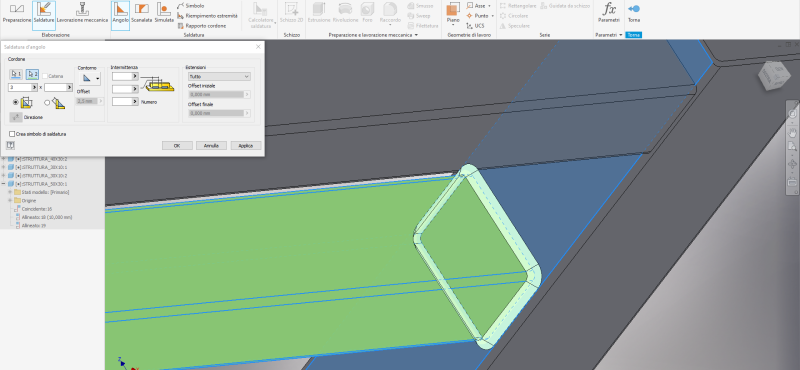Click the Foro hole tool
This screenshot has width=800, height=370.
[367, 14]
